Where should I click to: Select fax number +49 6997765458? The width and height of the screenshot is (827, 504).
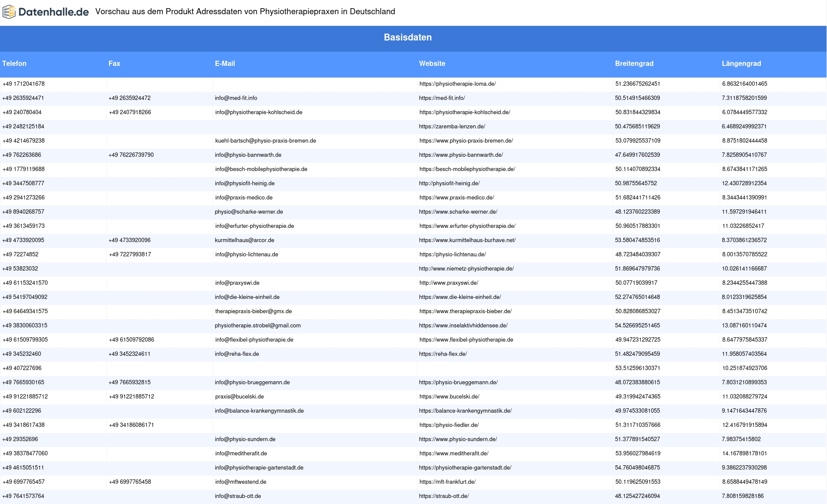click(x=130, y=482)
